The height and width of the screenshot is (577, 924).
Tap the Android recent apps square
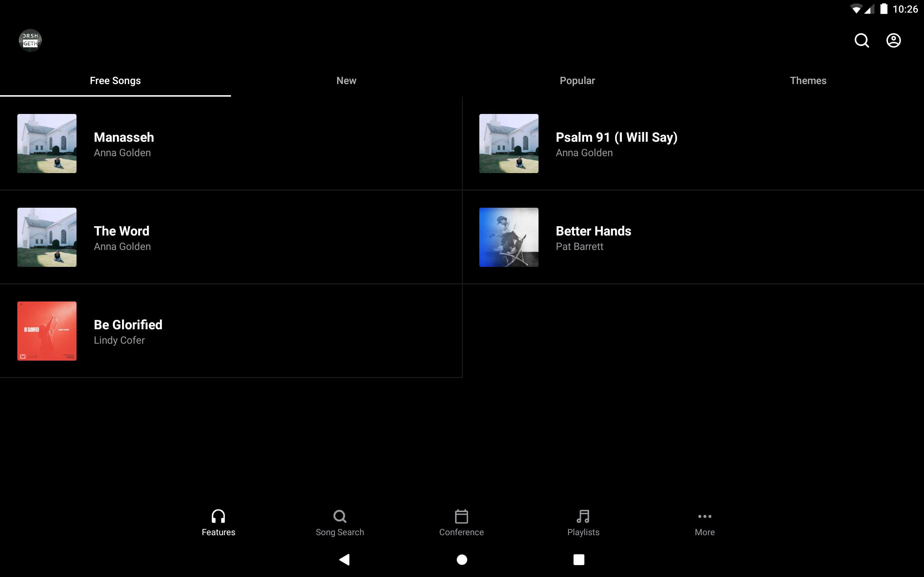click(579, 559)
